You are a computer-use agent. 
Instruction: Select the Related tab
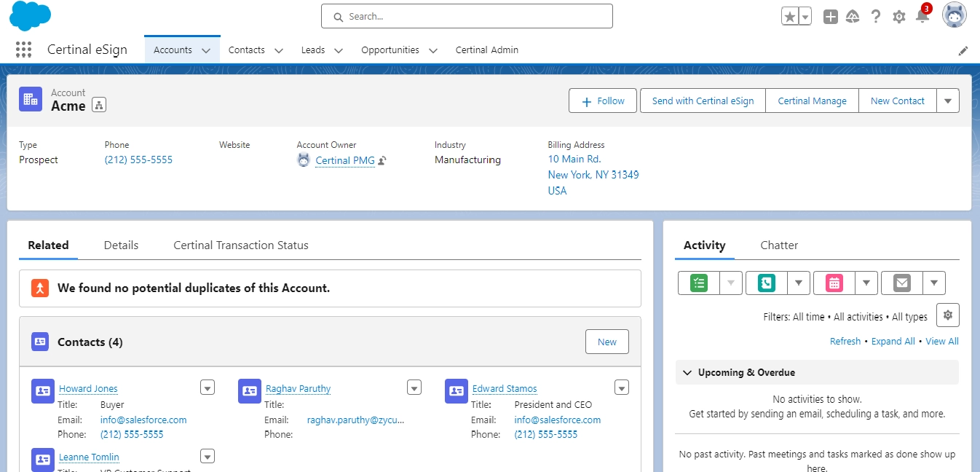point(48,245)
